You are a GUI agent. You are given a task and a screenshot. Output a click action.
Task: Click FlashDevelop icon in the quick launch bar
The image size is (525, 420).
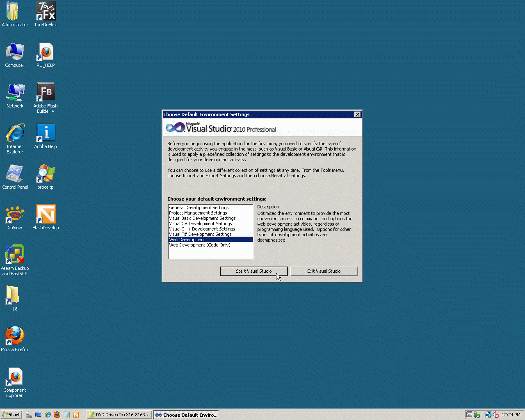pos(76,415)
